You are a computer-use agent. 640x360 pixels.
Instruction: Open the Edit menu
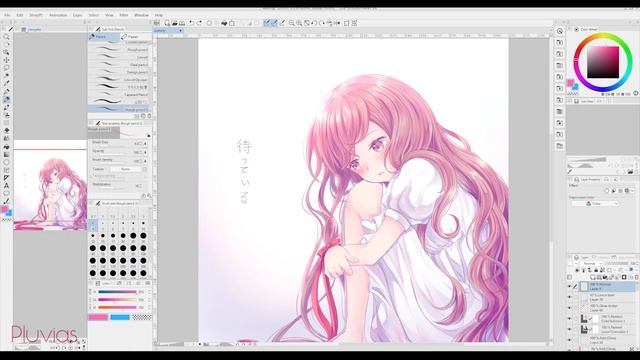[20, 15]
